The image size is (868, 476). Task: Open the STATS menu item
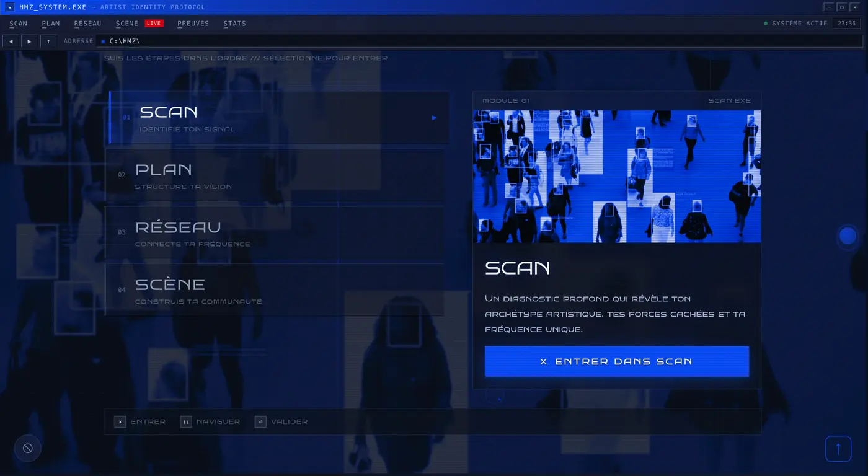coord(235,24)
